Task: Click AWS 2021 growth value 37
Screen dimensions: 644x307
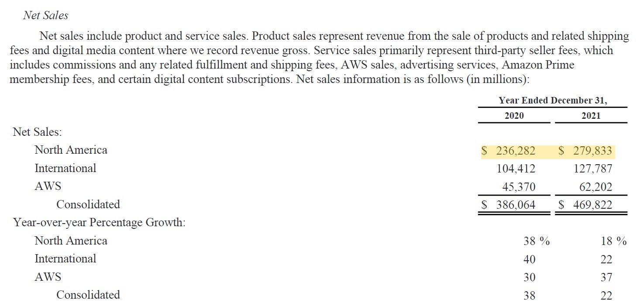Action: click(x=606, y=277)
